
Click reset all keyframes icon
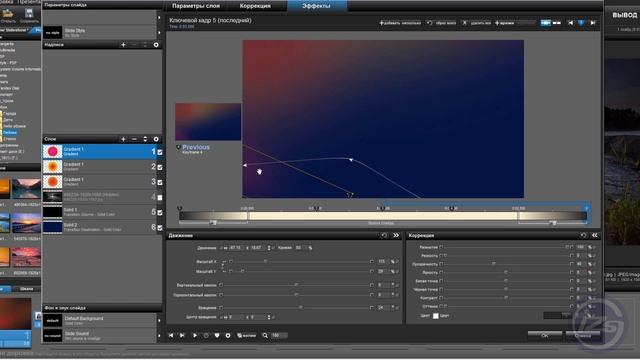pyautogui.click(x=441, y=23)
